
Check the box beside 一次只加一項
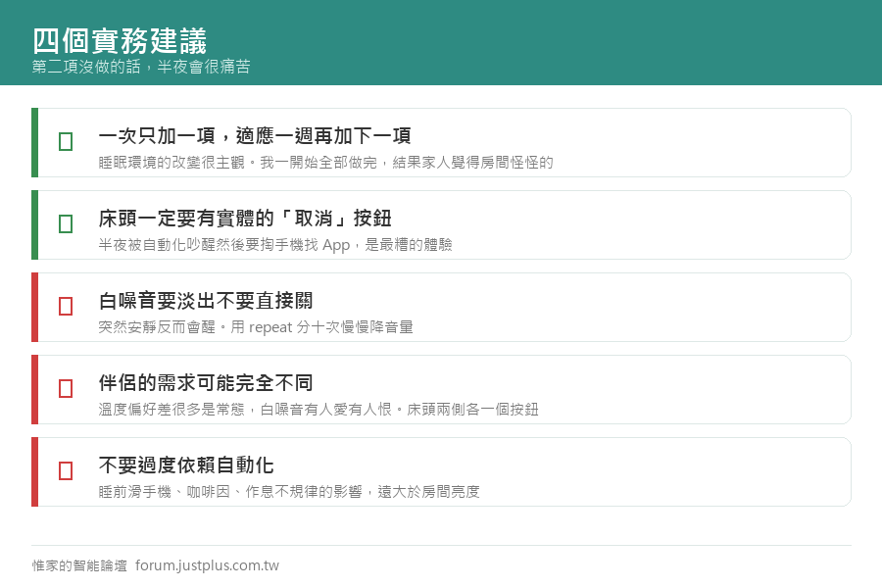[66, 141]
